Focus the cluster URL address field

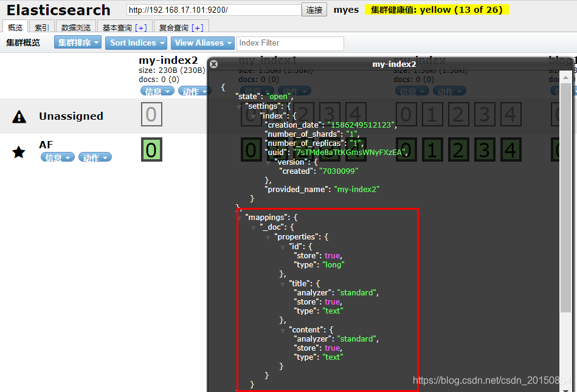(214, 10)
